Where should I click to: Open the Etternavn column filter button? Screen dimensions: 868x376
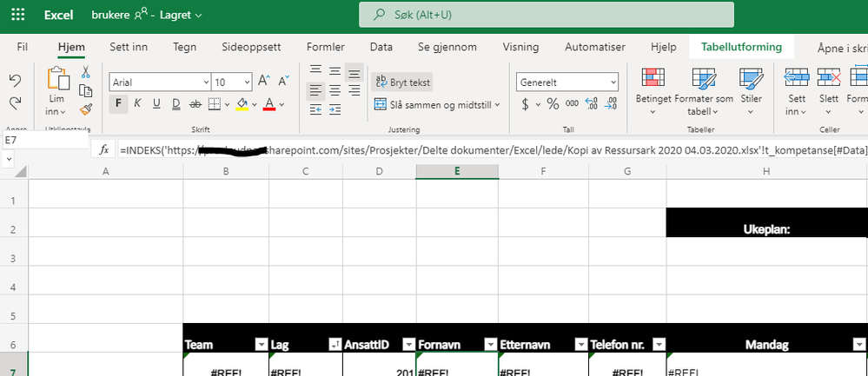pyautogui.click(x=580, y=345)
